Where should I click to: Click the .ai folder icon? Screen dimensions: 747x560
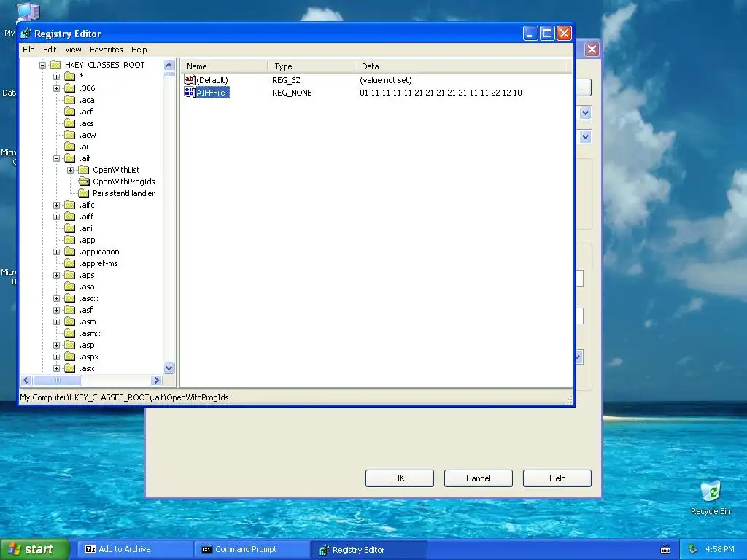click(x=69, y=146)
